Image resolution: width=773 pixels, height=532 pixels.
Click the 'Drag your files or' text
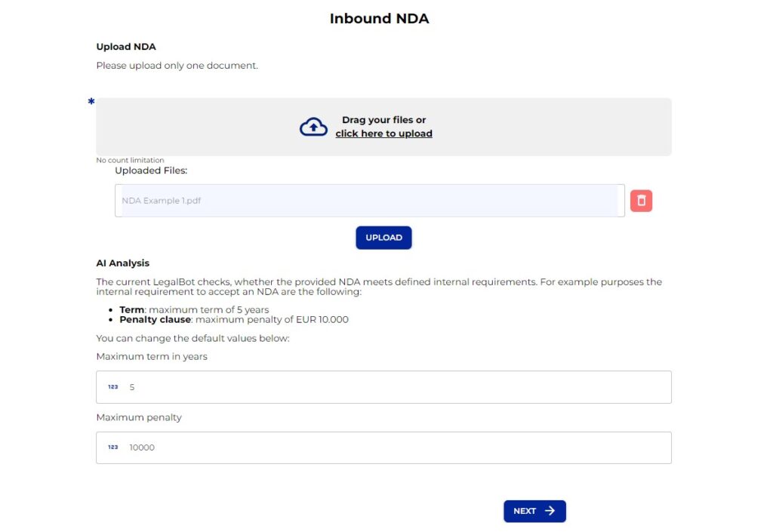pos(383,120)
